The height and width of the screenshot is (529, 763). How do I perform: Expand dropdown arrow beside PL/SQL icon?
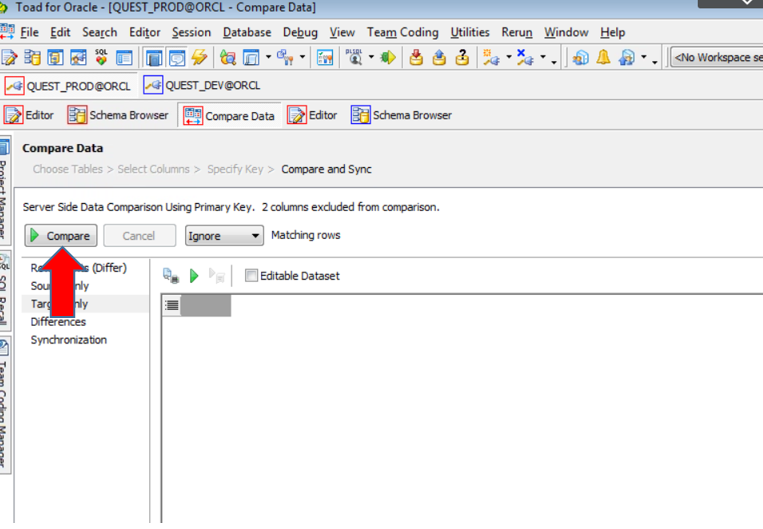[371, 57]
